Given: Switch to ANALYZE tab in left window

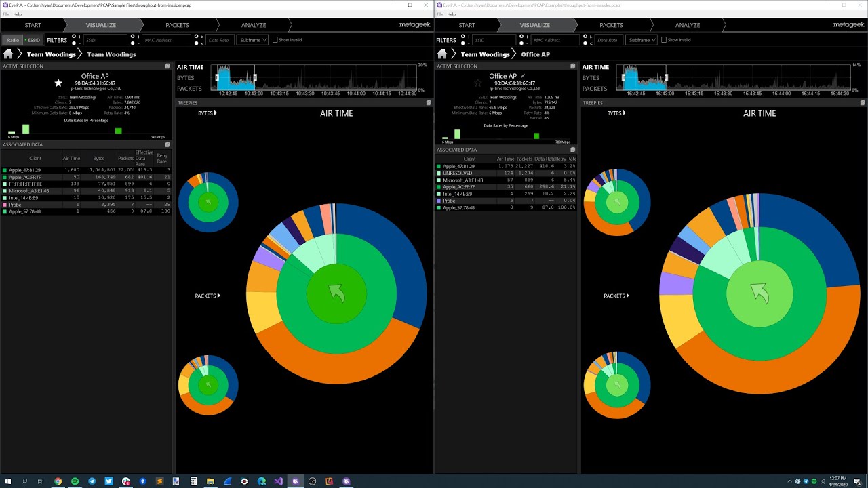Looking at the screenshot, I should [254, 25].
